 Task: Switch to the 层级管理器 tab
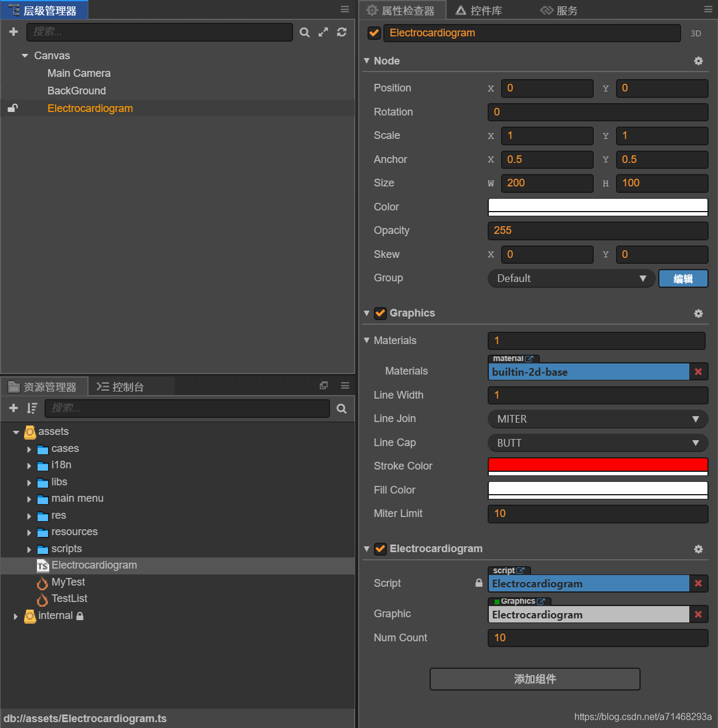pos(44,10)
